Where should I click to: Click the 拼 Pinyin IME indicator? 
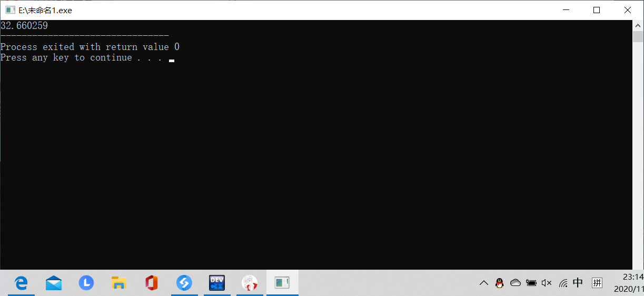click(x=597, y=283)
